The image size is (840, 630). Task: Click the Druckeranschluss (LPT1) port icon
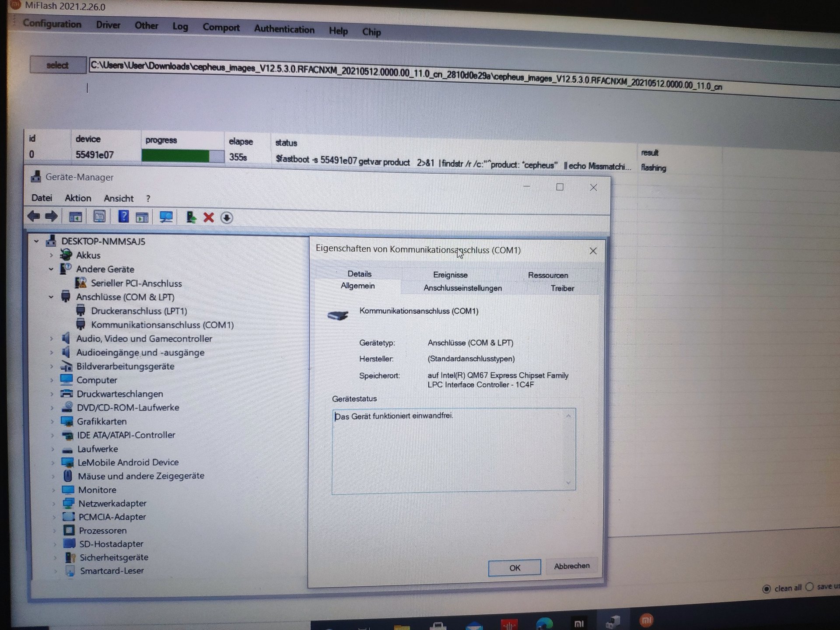tap(80, 311)
